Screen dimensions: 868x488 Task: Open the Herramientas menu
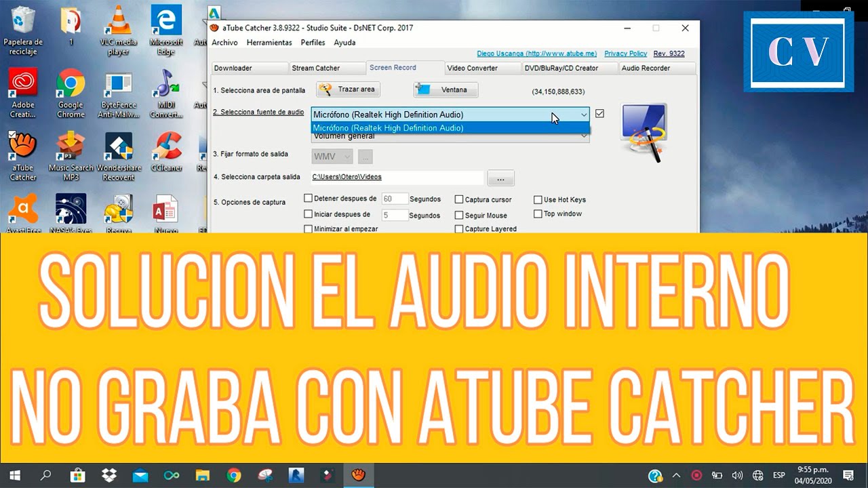pos(269,42)
